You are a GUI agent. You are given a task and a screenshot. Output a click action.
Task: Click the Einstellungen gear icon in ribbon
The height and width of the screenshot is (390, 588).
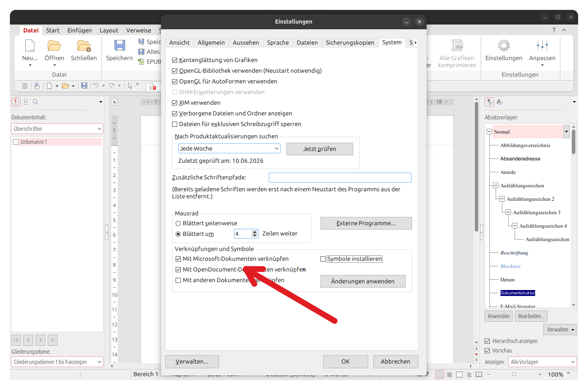coord(504,45)
